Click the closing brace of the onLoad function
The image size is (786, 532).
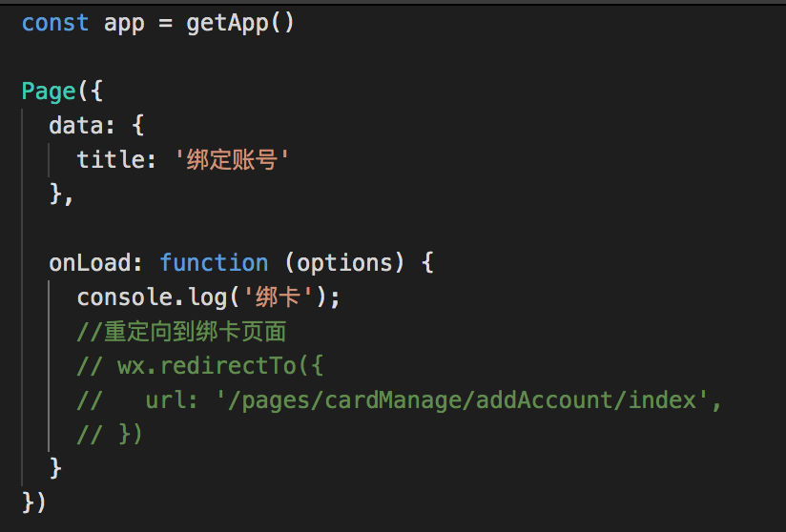point(55,468)
